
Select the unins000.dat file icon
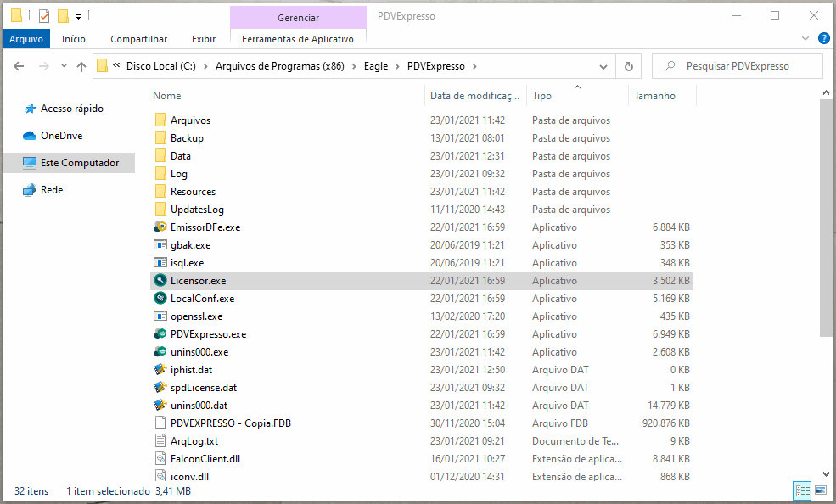click(x=160, y=406)
